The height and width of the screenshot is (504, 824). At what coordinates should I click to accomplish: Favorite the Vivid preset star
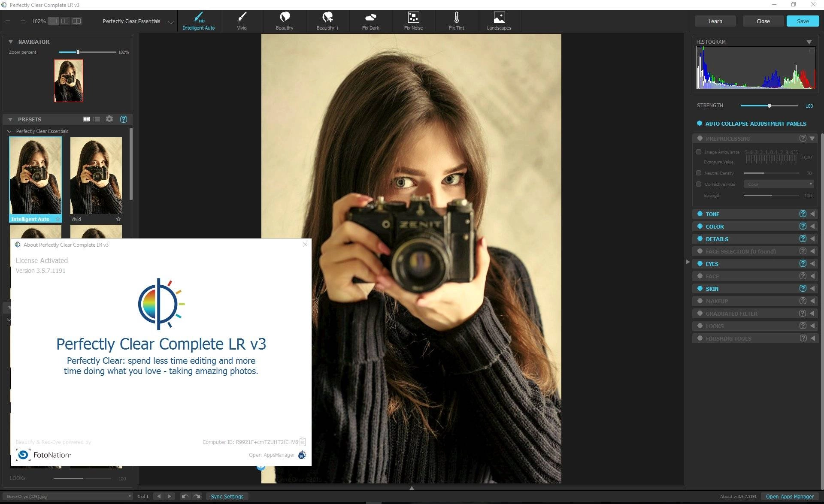point(118,219)
